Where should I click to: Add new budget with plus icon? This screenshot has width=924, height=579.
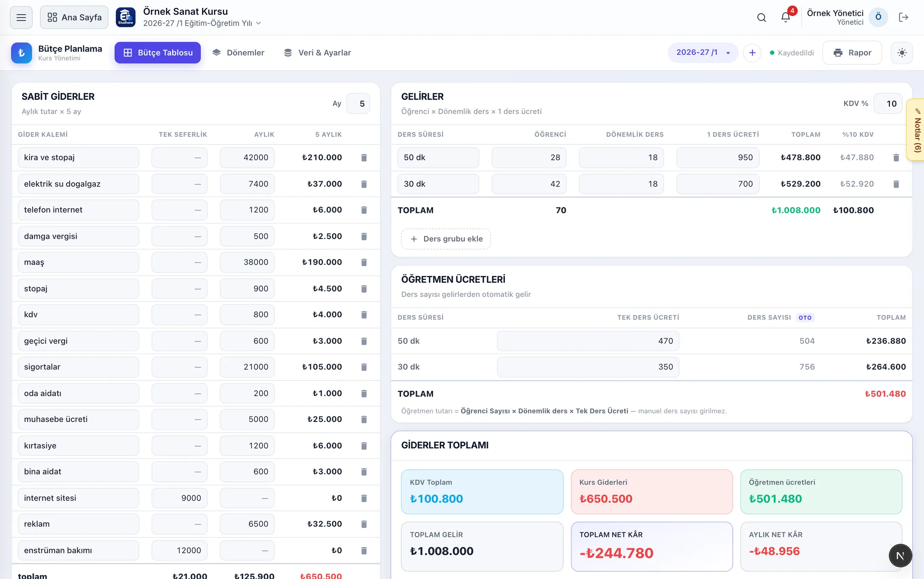tap(752, 52)
